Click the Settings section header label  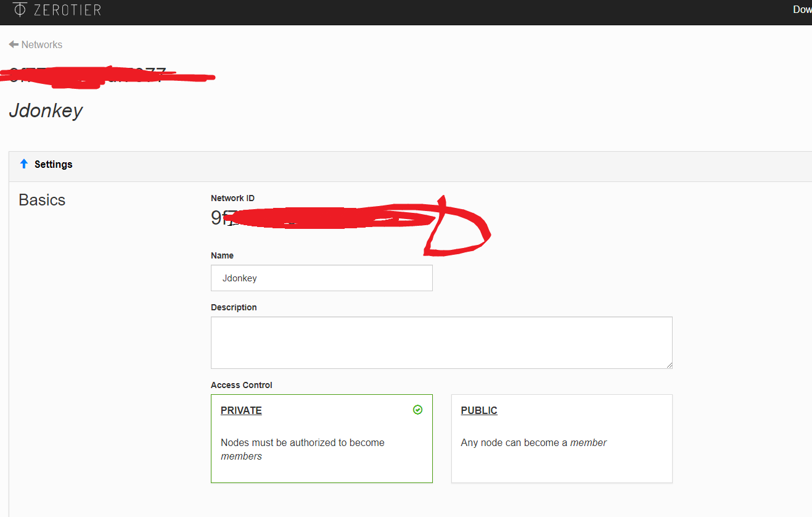(x=54, y=164)
